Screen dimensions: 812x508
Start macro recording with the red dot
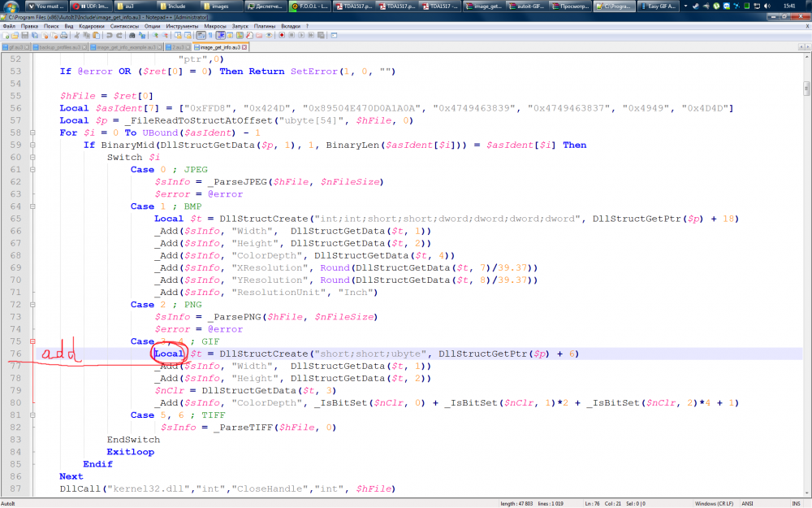tap(282, 35)
